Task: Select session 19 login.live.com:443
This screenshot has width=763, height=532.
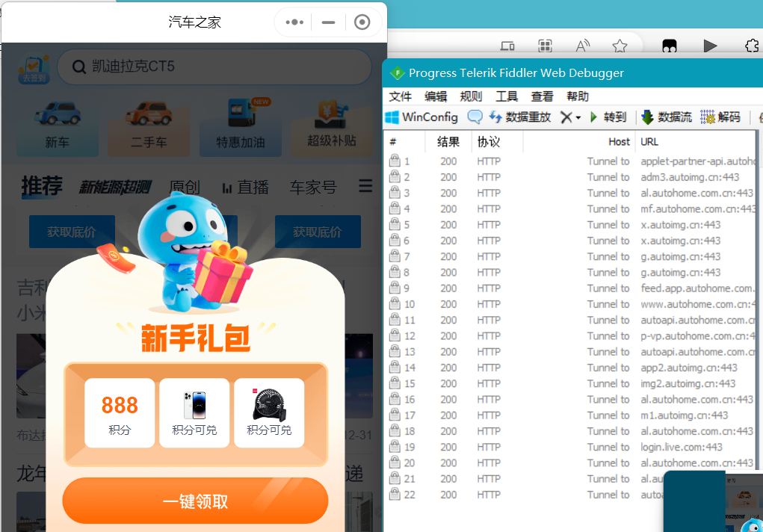Action: coord(570,447)
